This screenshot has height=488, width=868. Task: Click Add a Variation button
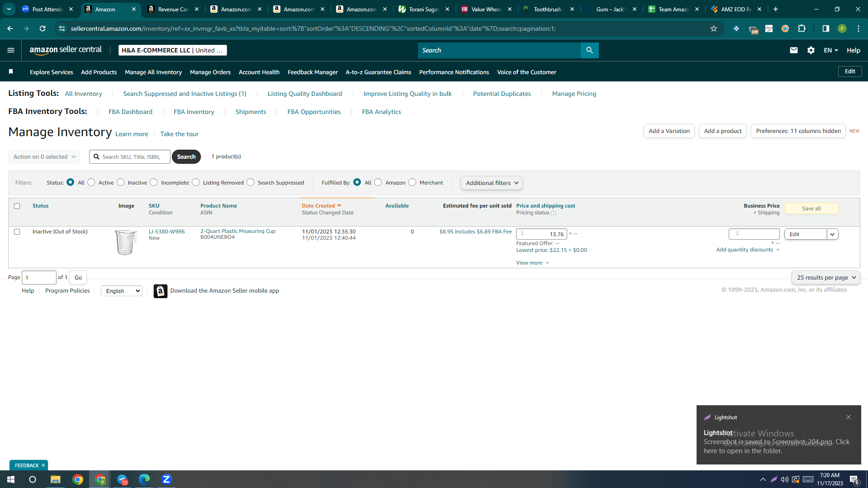click(669, 131)
